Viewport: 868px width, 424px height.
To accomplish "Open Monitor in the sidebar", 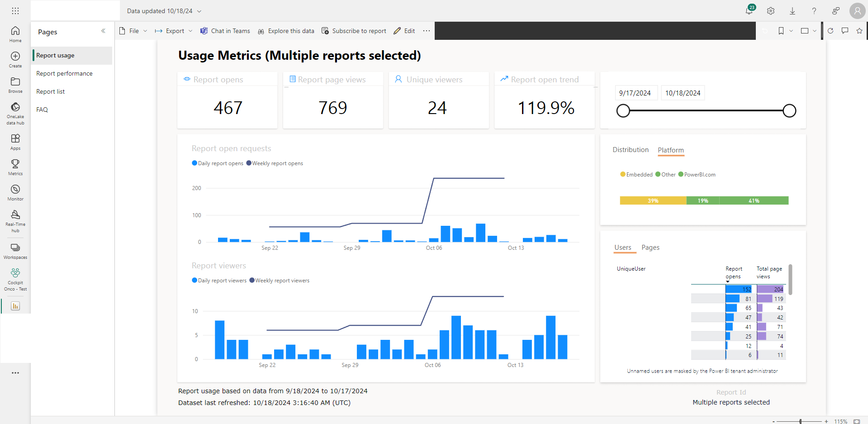I will click(15, 193).
